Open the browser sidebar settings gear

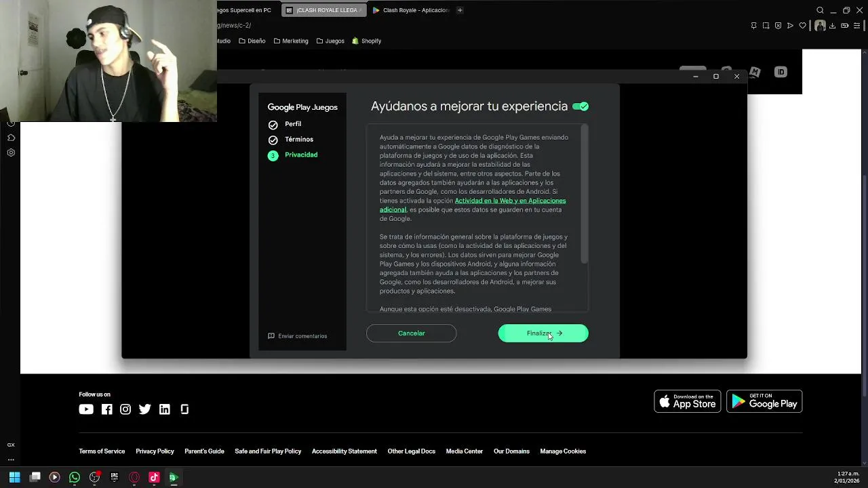[11, 152]
